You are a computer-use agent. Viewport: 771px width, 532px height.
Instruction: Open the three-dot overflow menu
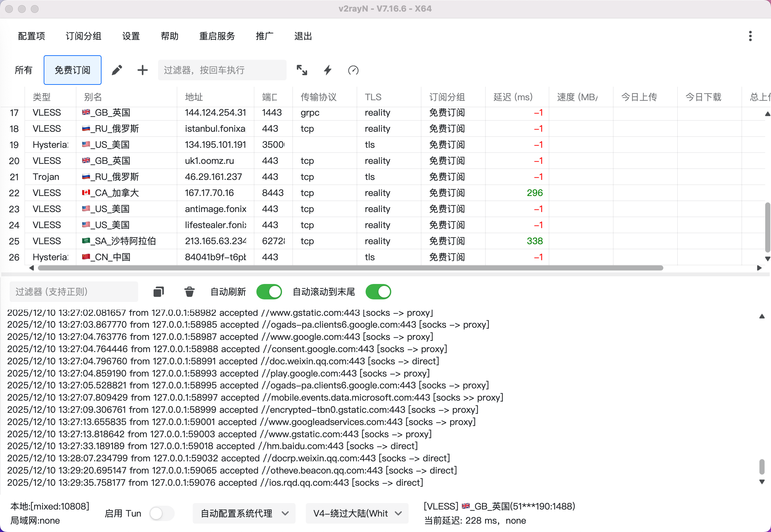coord(750,36)
